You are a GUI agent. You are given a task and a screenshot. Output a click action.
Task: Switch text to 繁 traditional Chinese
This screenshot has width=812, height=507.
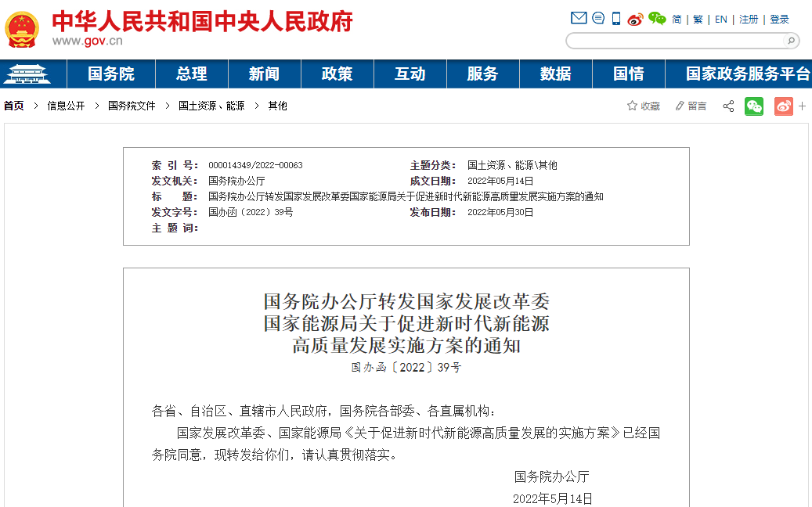pyautogui.click(x=698, y=19)
